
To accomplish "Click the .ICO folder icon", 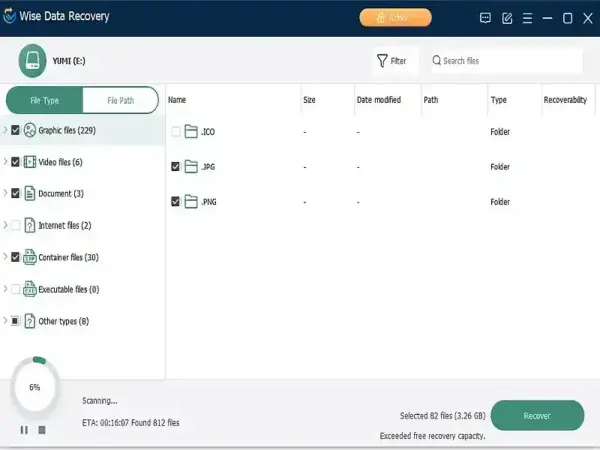I will (191, 131).
